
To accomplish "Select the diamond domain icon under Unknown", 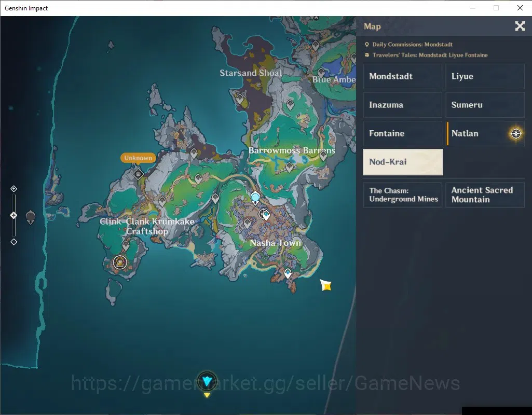I will 138,174.
